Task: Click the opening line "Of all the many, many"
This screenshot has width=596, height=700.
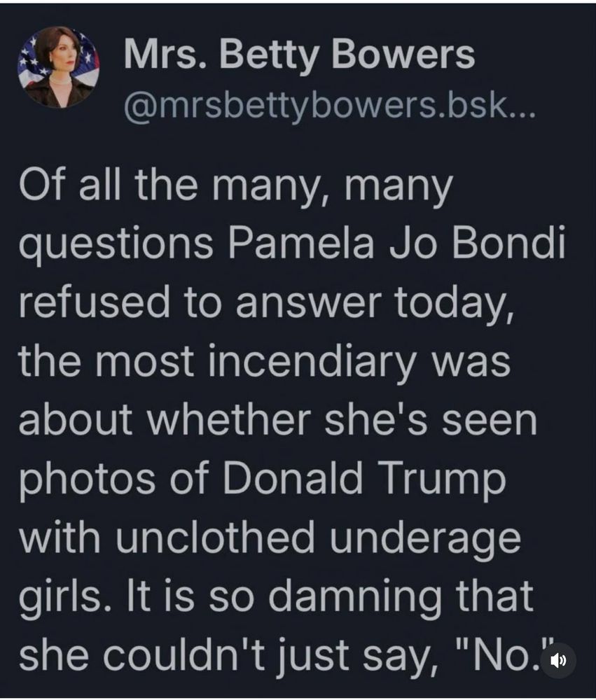Action: click(236, 185)
